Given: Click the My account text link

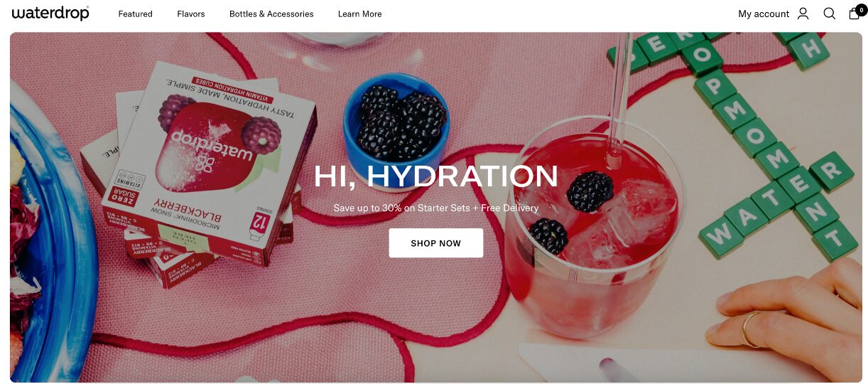Looking at the screenshot, I should coord(764,14).
